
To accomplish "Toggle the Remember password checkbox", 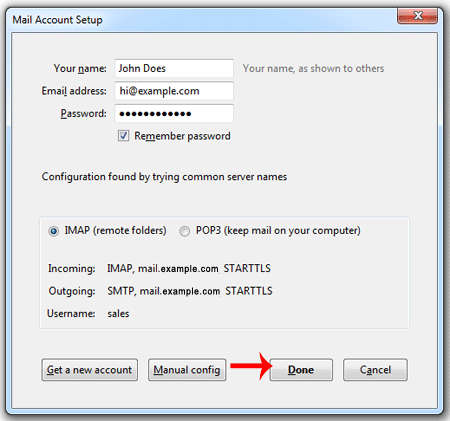I will point(123,136).
